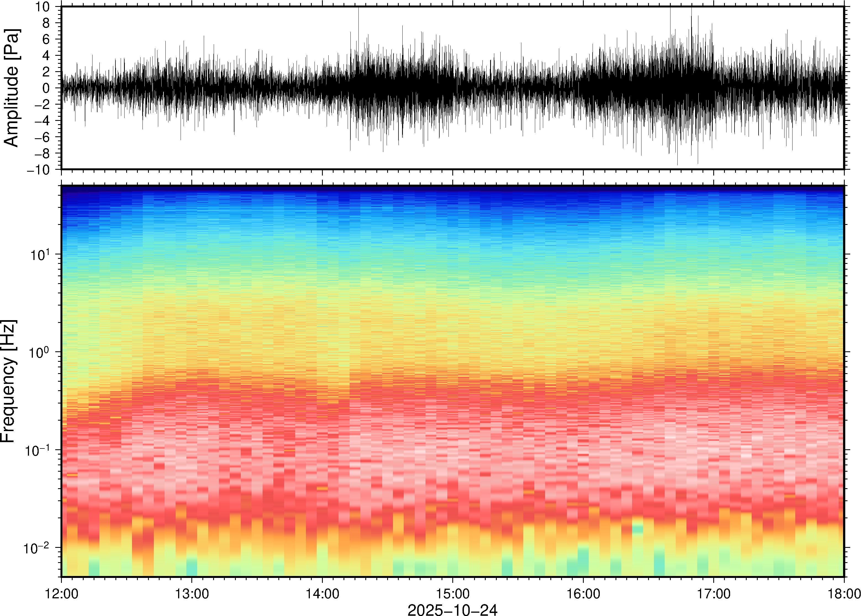Click the amplitude tick label 0
This screenshot has height=616, width=861.
click(46, 88)
